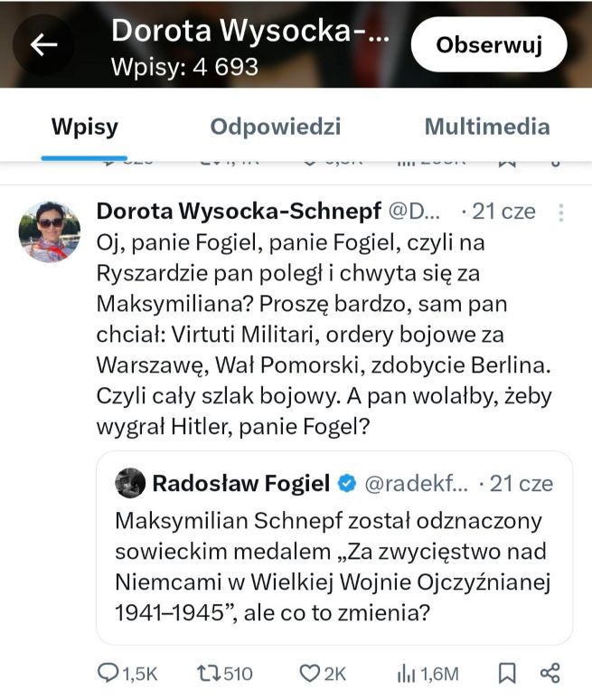Switch to the Multimedia tab
This screenshot has height=700, width=592.
(x=487, y=127)
